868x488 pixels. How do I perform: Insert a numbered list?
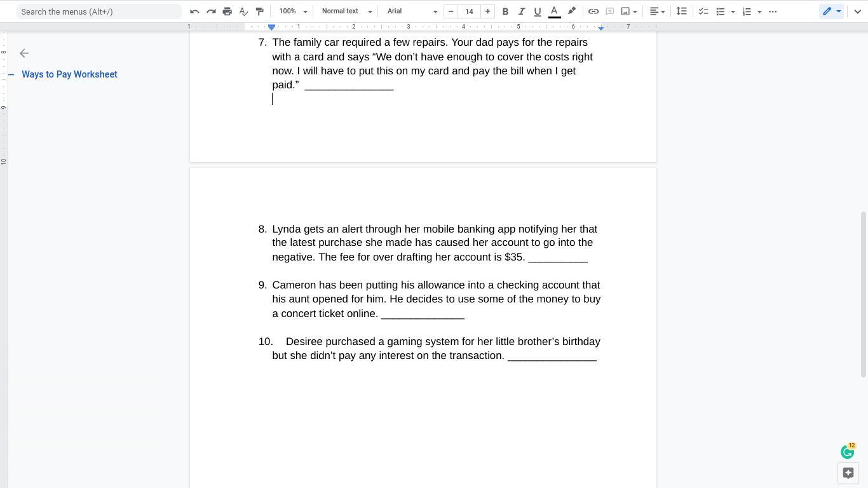747,11
